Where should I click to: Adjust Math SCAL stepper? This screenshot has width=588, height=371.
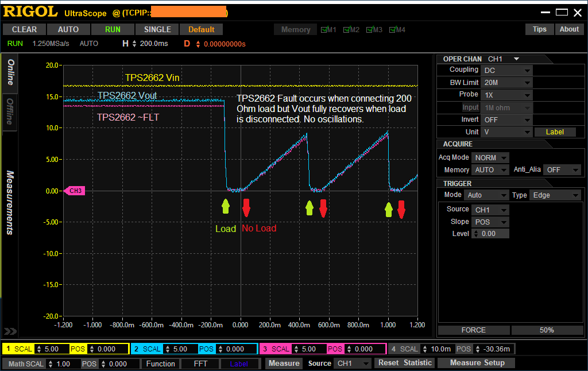(51, 364)
